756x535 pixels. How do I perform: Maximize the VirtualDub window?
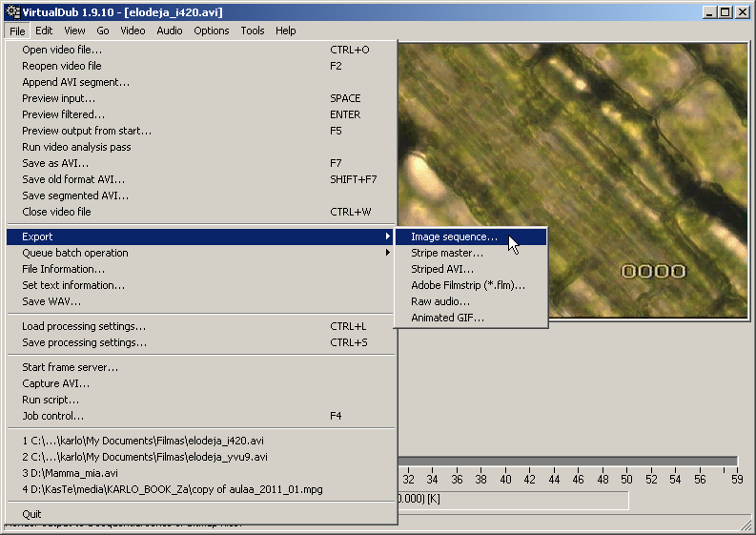coord(725,12)
